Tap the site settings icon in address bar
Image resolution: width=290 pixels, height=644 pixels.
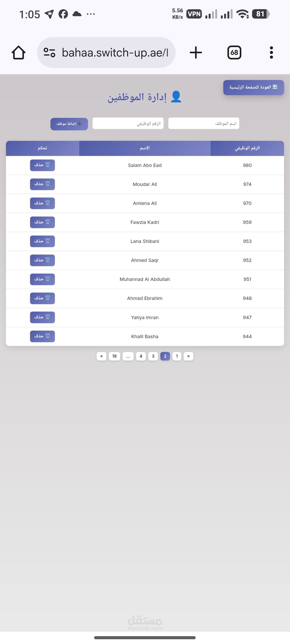point(49,52)
